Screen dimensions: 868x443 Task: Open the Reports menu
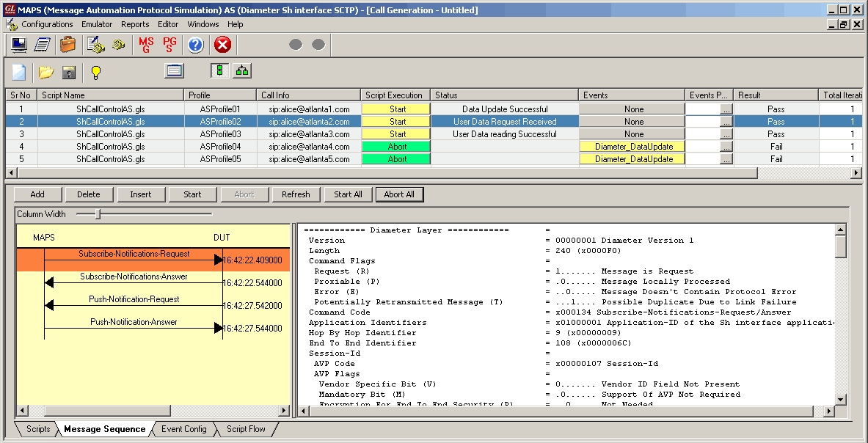coord(135,24)
